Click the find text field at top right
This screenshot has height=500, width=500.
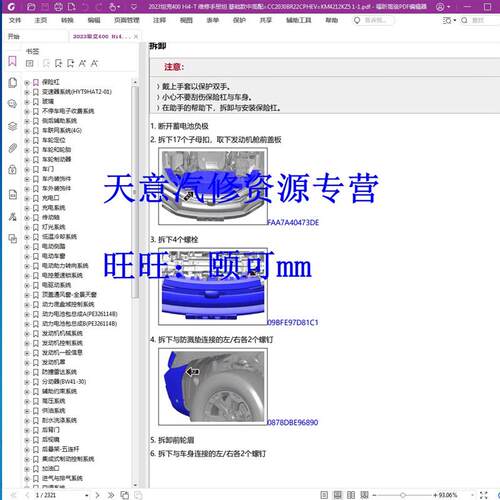pos(480,20)
